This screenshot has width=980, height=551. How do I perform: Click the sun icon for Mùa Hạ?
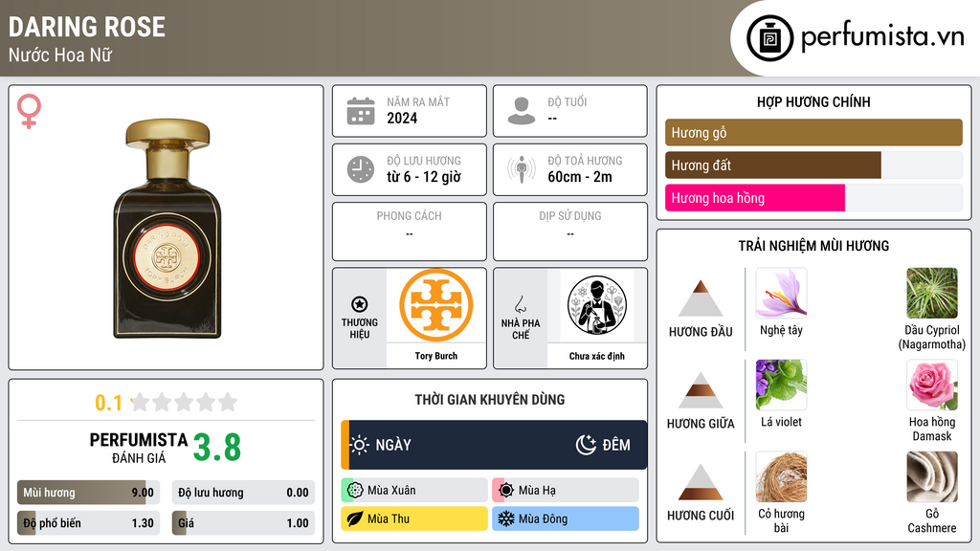[506, 491]
